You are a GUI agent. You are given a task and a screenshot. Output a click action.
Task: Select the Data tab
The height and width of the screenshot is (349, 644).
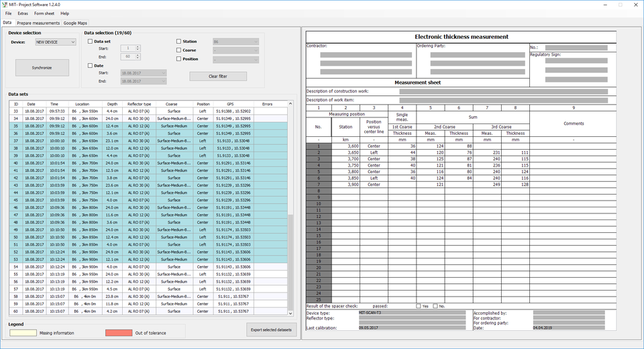[x=7, y=23]
